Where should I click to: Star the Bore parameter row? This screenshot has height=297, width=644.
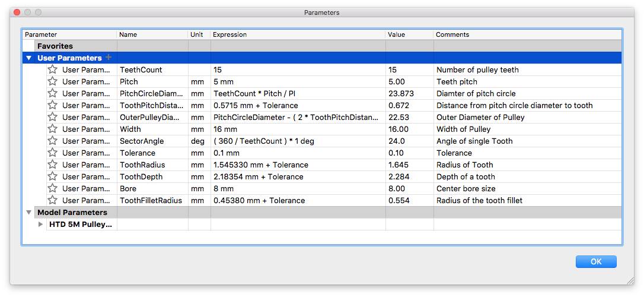[x=53, y=188]
